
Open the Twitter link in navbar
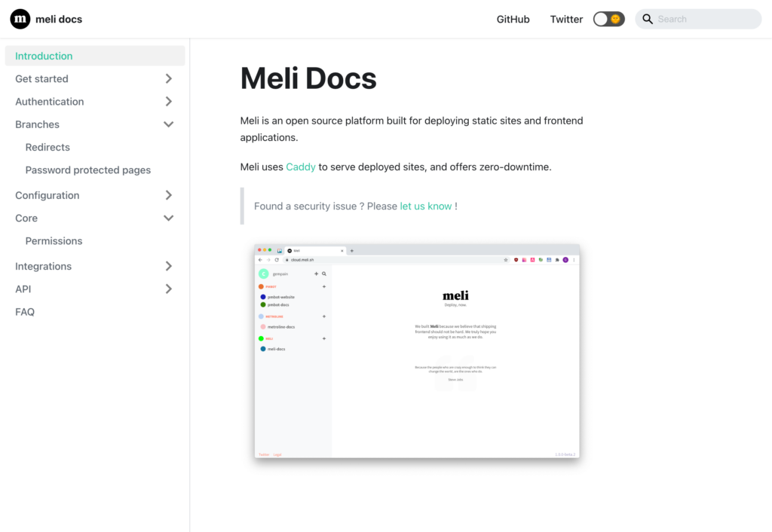pos(566,20)
